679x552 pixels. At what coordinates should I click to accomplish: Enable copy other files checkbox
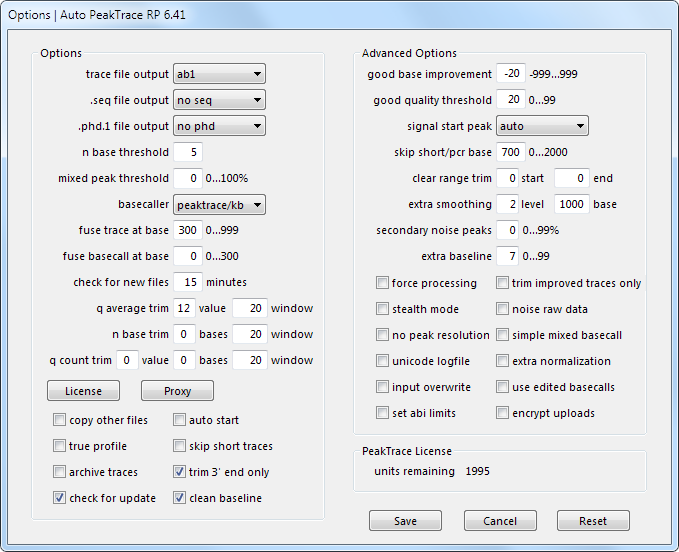pos(59,420)
